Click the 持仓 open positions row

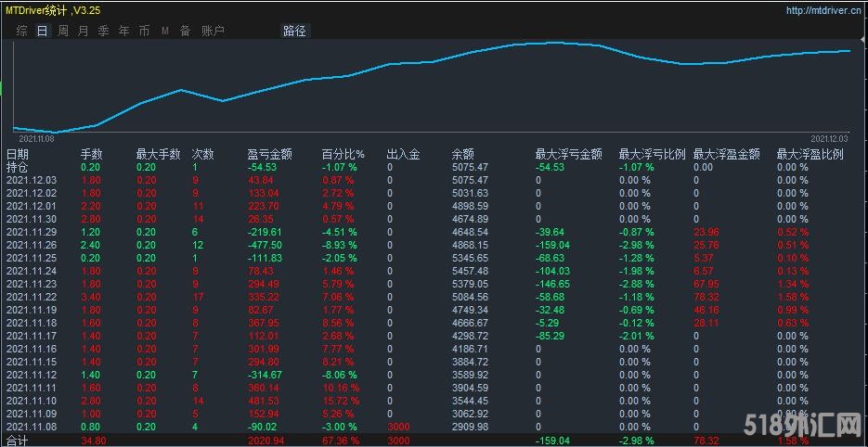[x=18, y=167]
